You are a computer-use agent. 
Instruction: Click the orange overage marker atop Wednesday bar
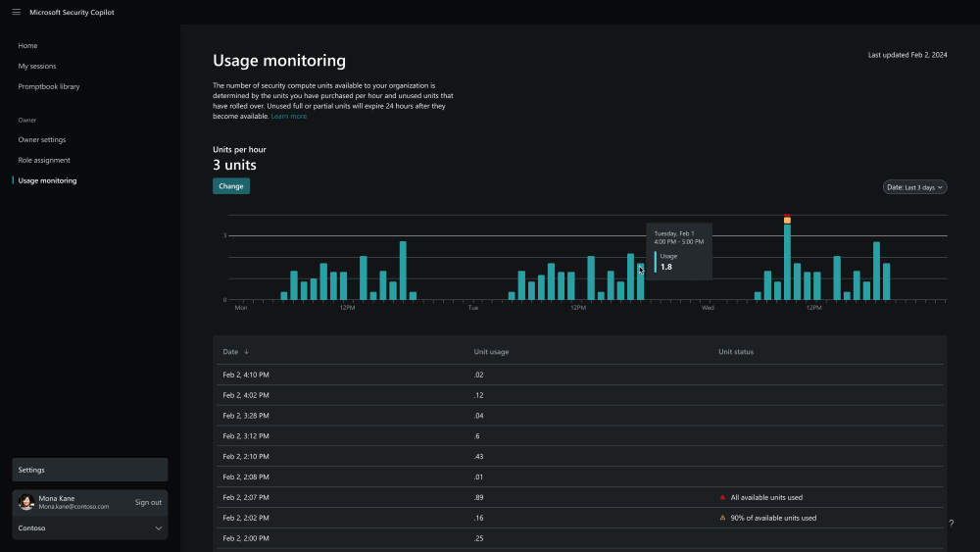pyautogui.click(x=787, y=220)
